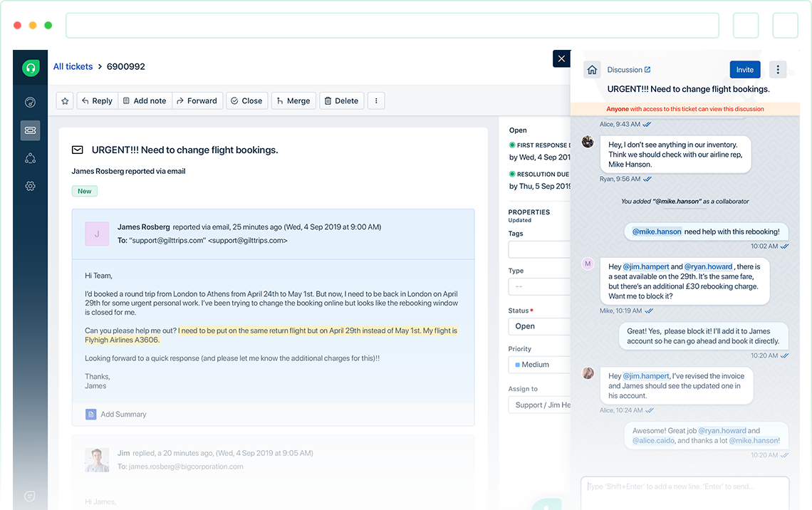Click @mike.hanson mention in rebooking message
This screenshot has width=812, height=510.
click(x=657, y=232)
